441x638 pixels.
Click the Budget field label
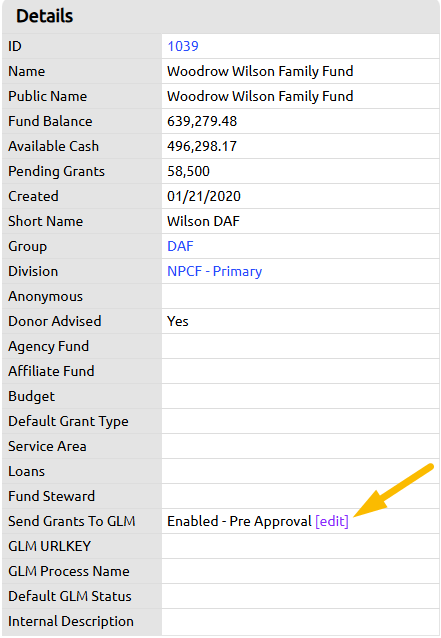tap(31, 397)
